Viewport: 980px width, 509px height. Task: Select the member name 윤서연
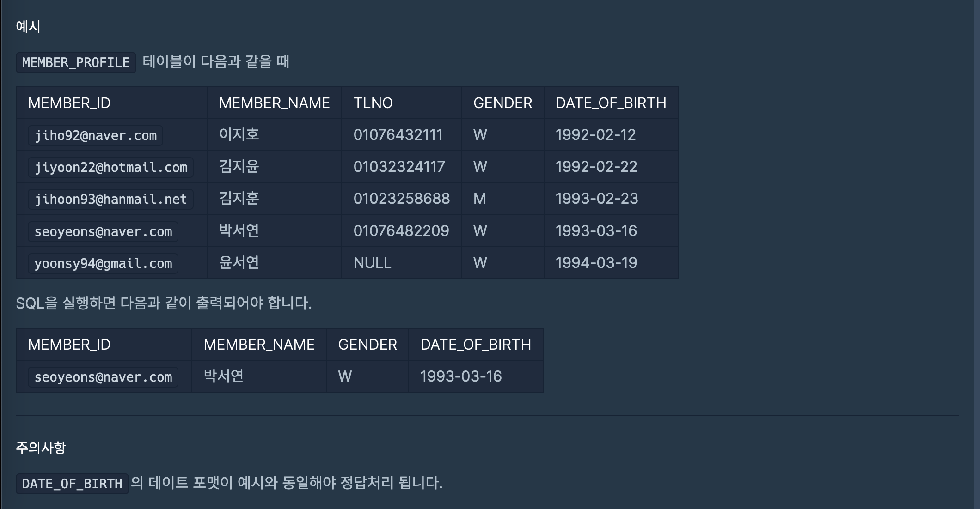[x=239, y=263]
